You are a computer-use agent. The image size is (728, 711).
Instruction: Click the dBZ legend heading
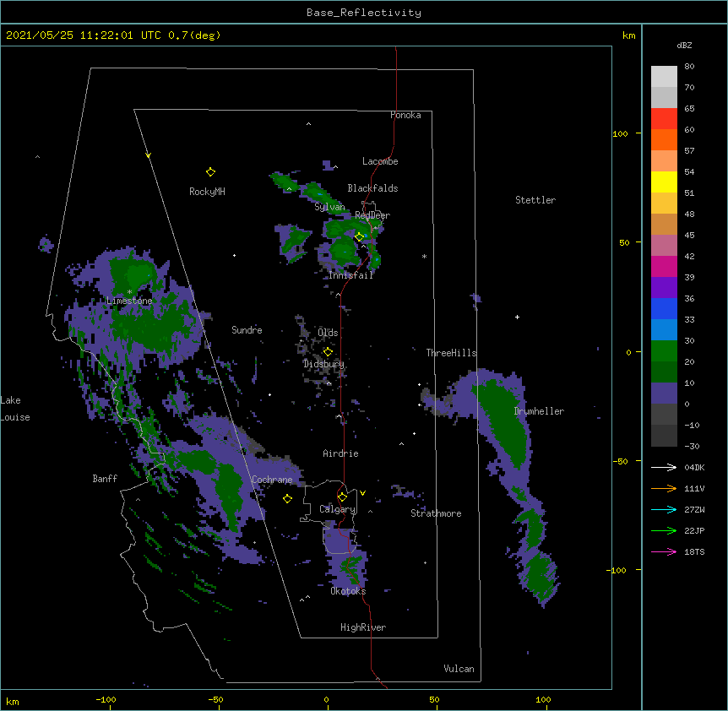pos(684,45)
